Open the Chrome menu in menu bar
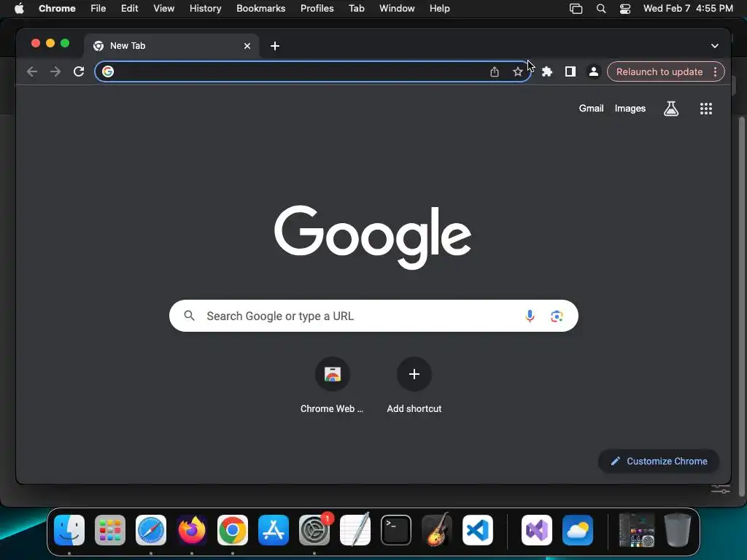The image size is (747, 560). [57, 8]
